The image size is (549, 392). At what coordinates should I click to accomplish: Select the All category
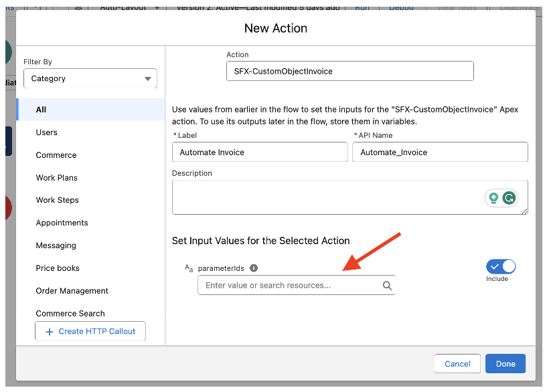click(42, 110)
